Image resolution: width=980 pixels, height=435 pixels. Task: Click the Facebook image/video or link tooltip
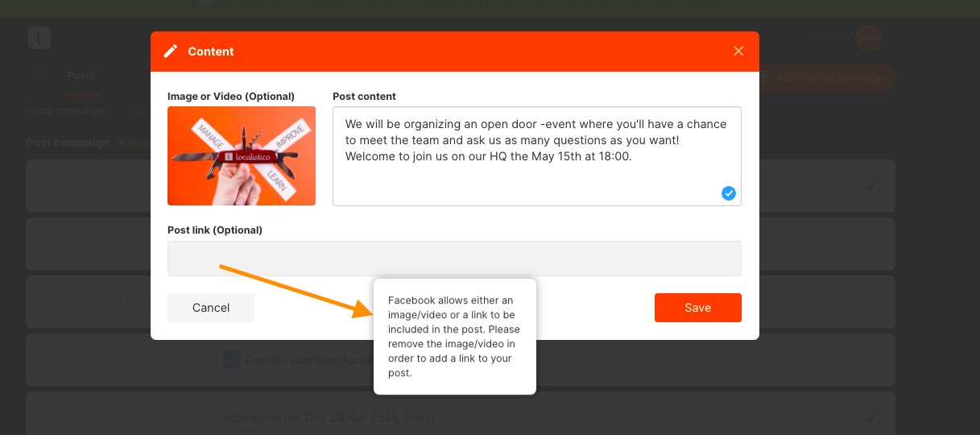pos(455,336)
